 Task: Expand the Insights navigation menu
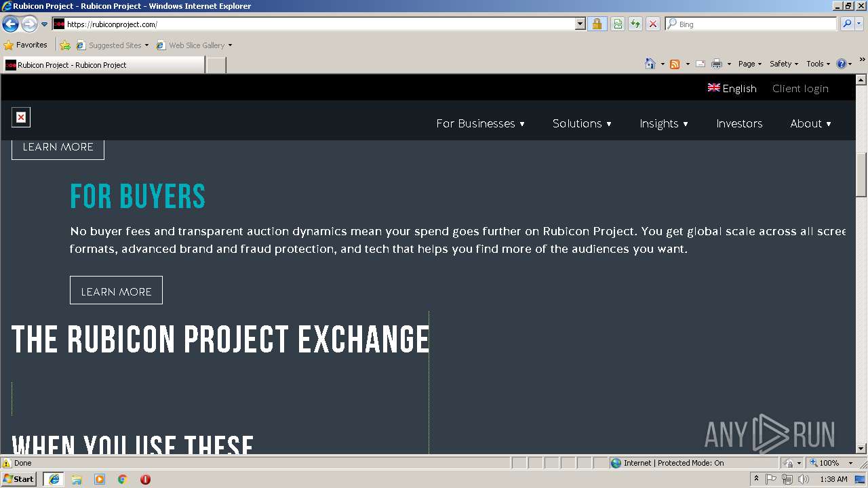point(664,123)
